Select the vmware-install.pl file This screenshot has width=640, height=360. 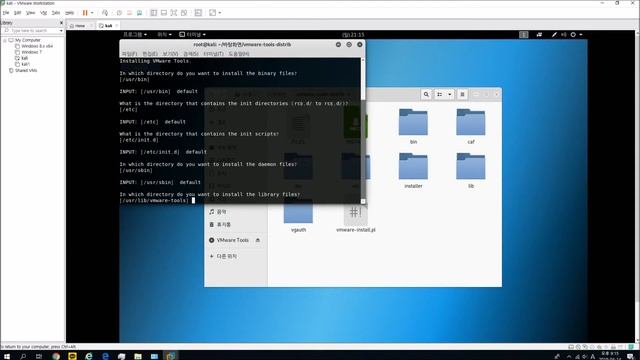[356, 219]
